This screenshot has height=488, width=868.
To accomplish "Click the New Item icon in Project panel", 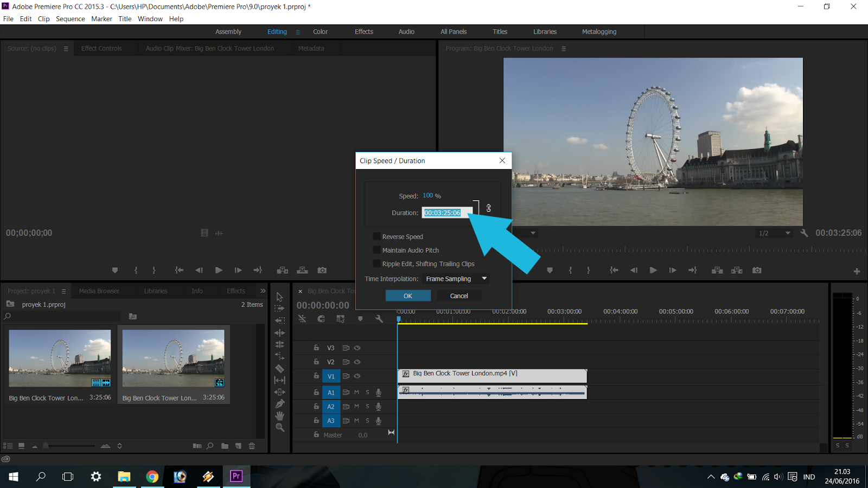I will [x=238, y=446].
